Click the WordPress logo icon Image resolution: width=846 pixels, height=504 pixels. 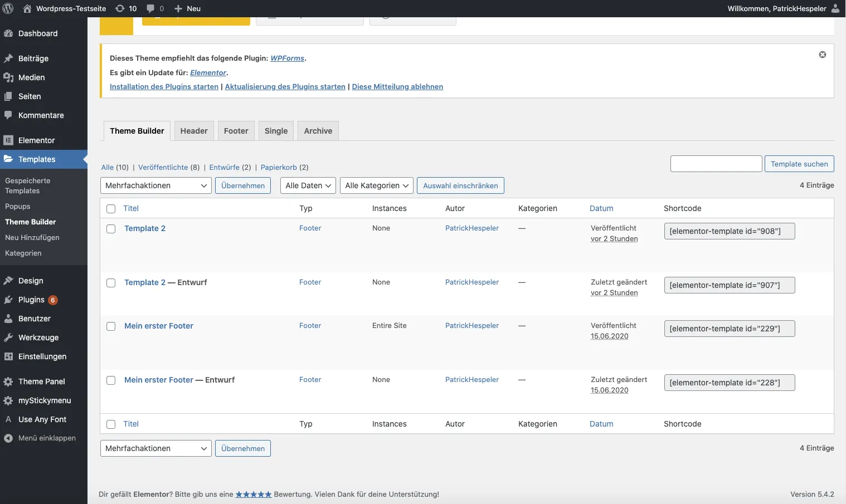click(x=8, y=8)
